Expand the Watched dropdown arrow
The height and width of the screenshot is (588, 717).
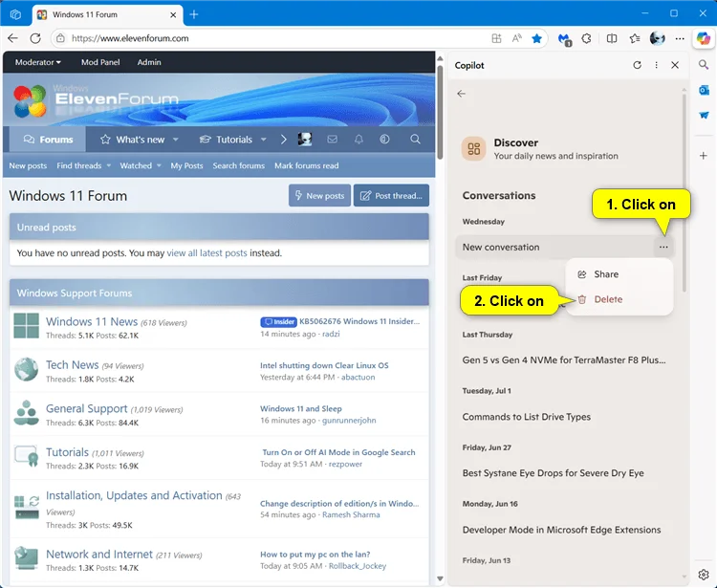(x=159, y=165)
